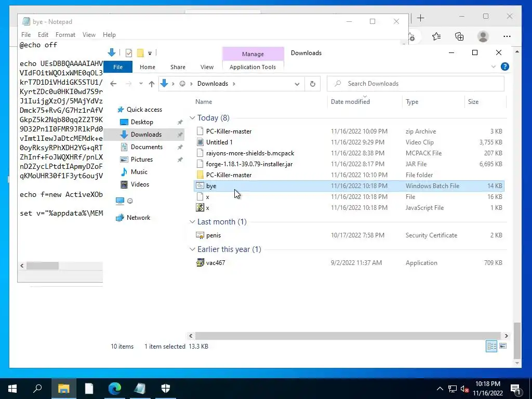Click the Explorer horizontal scrollbar
Screen dimensions: 532x399
348,336
